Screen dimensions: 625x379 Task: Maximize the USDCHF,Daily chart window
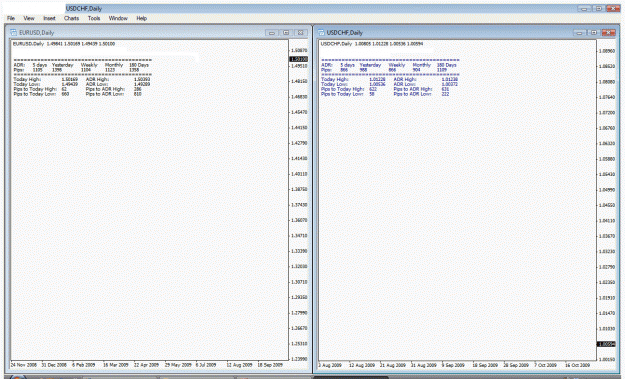594,33
